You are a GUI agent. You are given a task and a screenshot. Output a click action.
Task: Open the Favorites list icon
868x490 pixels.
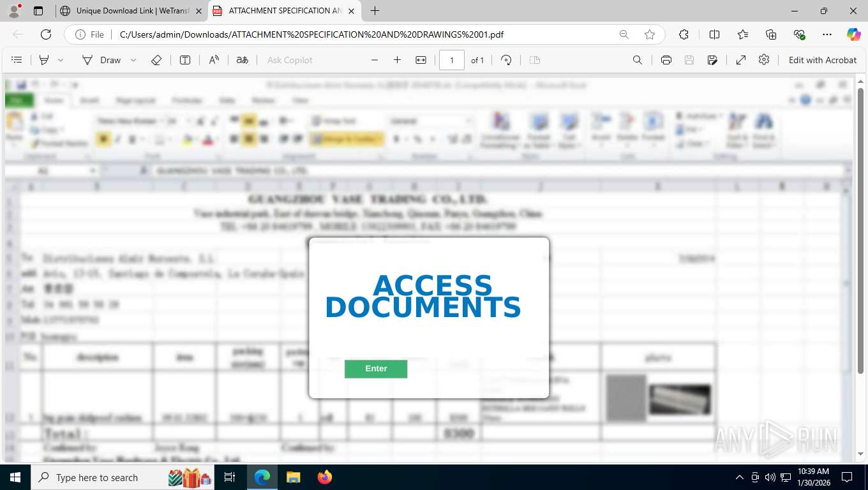pos(743,34)
